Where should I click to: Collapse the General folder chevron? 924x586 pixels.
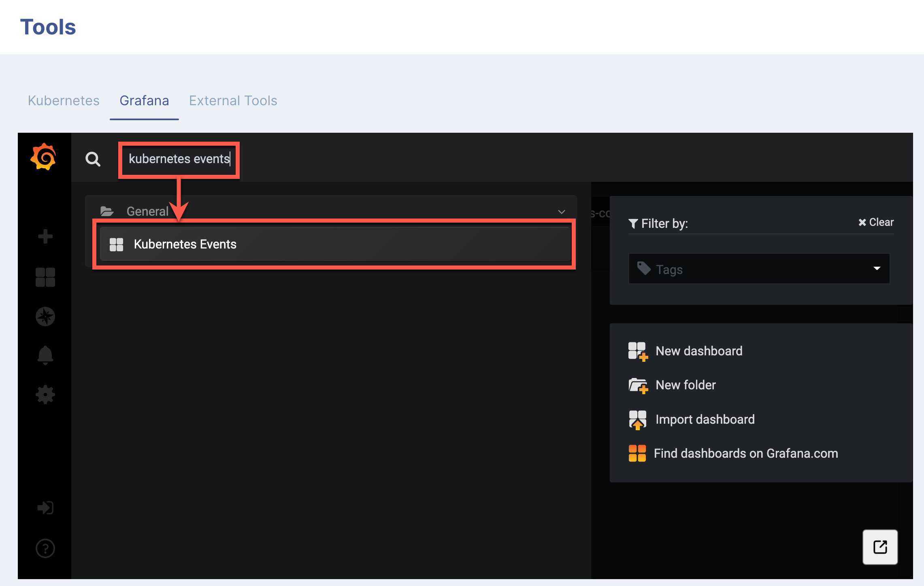pos(562,212)
